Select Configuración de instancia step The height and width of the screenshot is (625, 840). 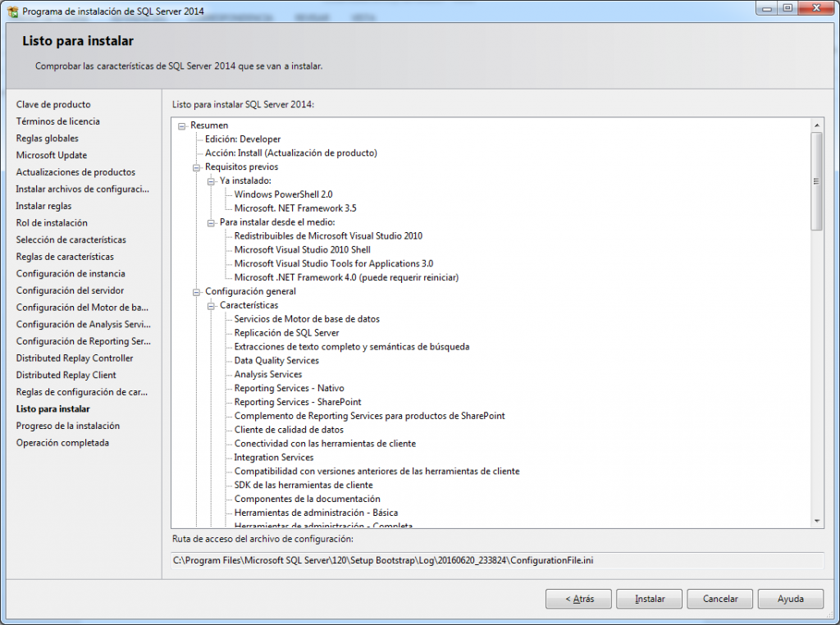click(x=71, y=274)
